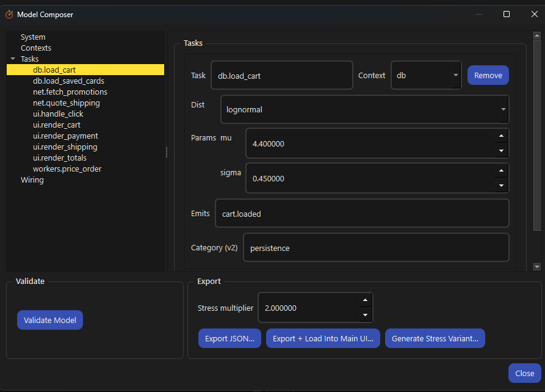Click the Category (v2) persistence field
This screenshot has width=545, height=392.
376,247
